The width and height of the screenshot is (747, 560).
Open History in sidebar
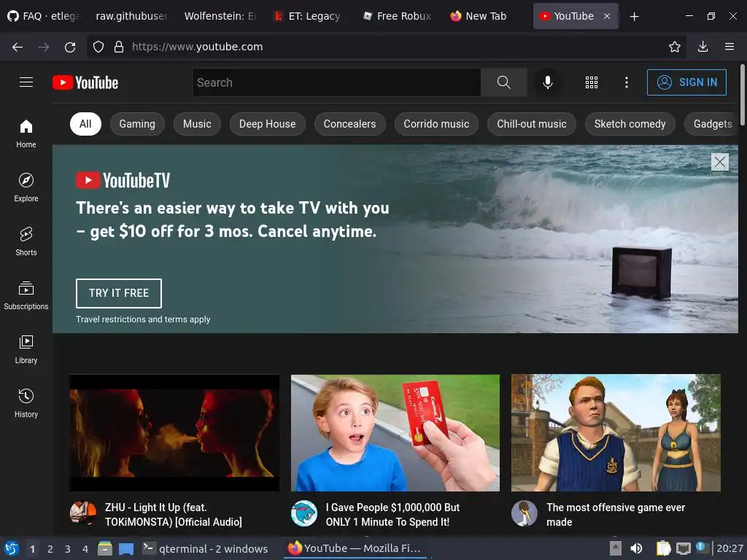tap(26, 403)
